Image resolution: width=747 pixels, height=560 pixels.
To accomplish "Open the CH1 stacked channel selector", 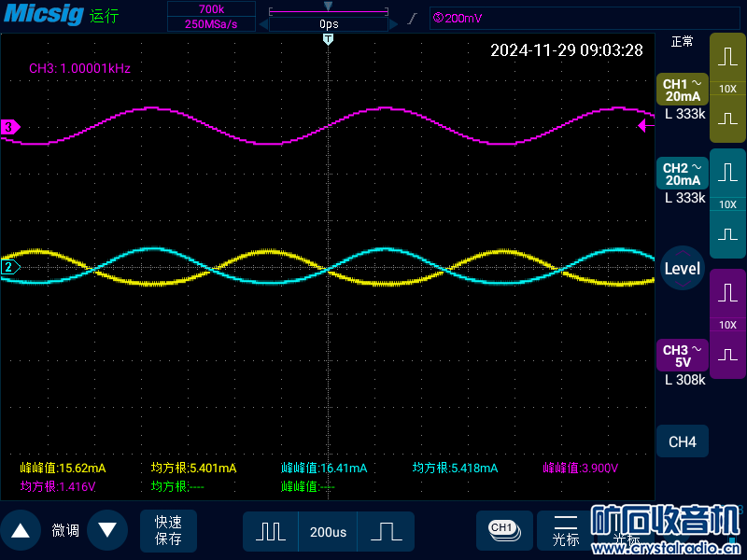I will (x=504, y=530).
